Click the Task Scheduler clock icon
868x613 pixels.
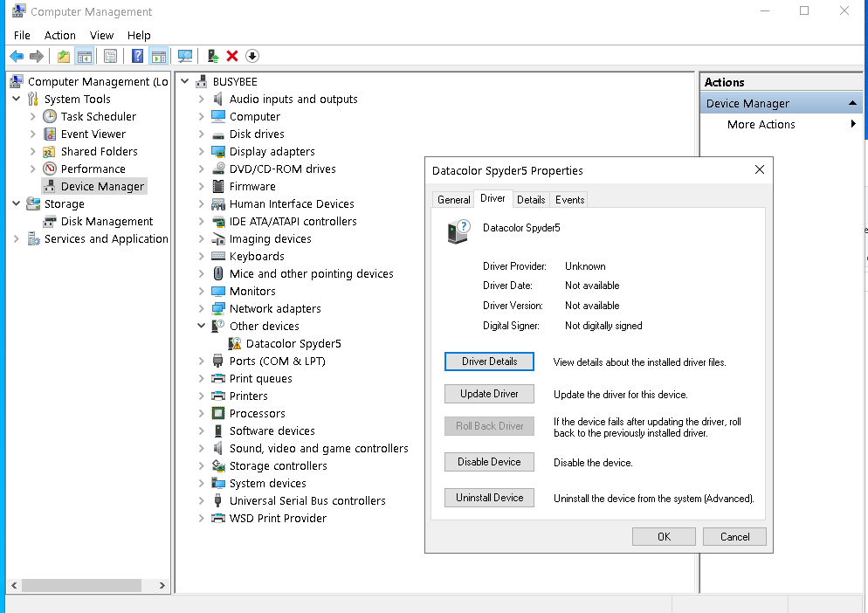click(50, 116)
